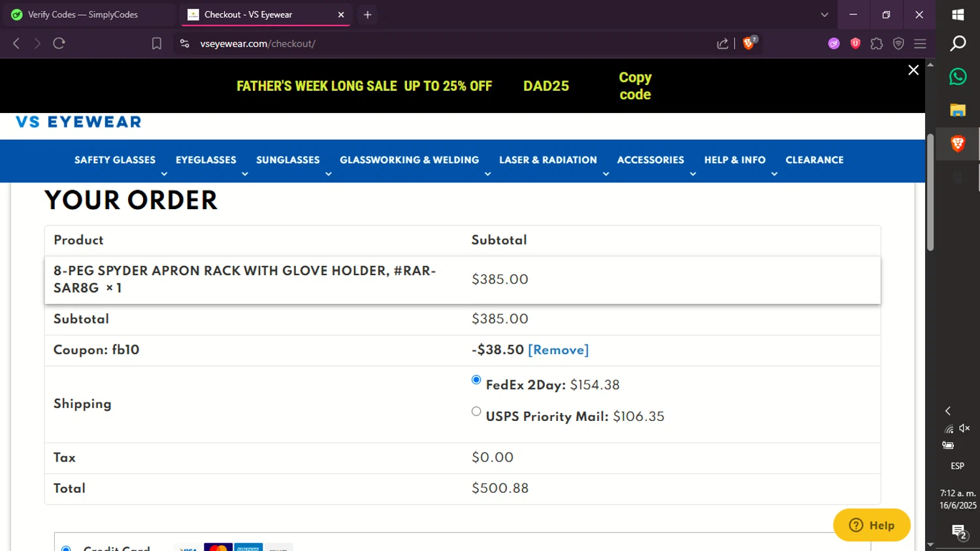Open the notification center icon
The image size is (980, 551).
(x=959, y=532)
